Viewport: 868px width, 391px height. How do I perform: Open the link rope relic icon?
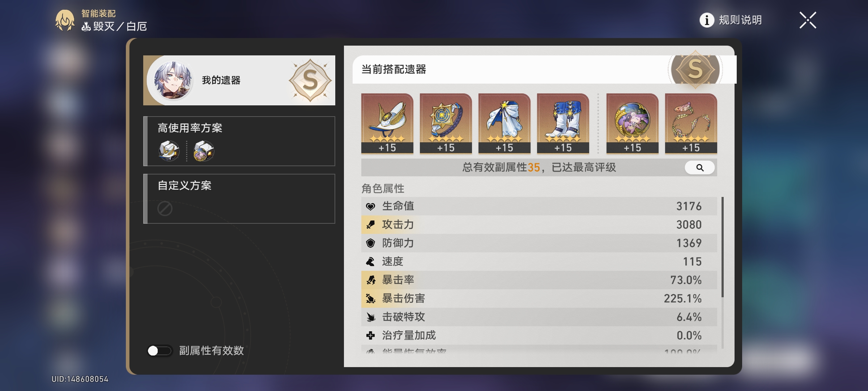pyautogui.click(x=691, y=123)
